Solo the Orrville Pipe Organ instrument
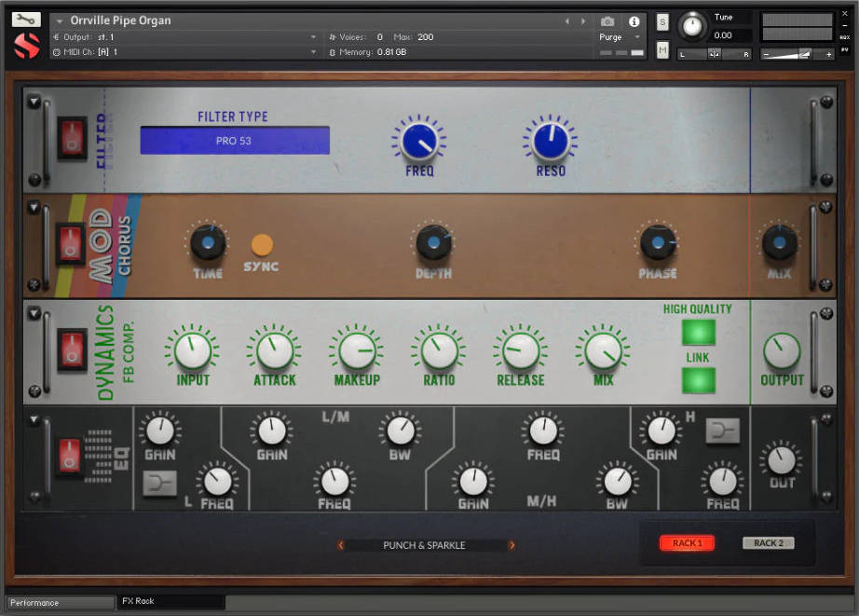 point(661,21)
